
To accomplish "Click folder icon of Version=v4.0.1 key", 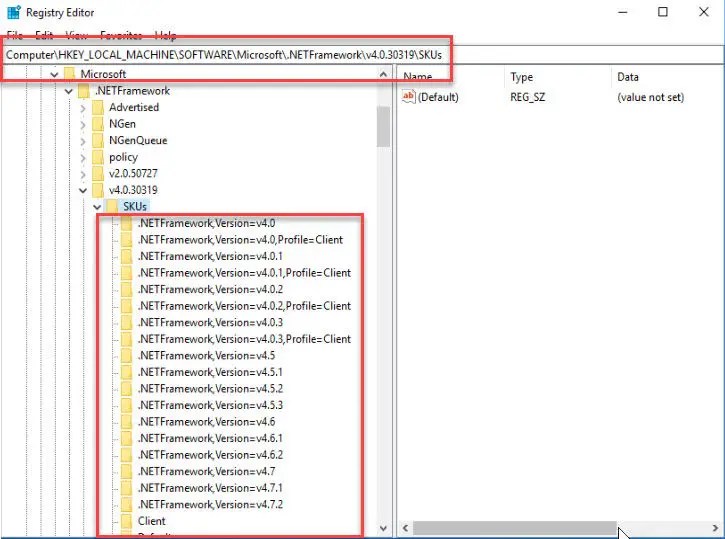I will click(x=126, y=256).
